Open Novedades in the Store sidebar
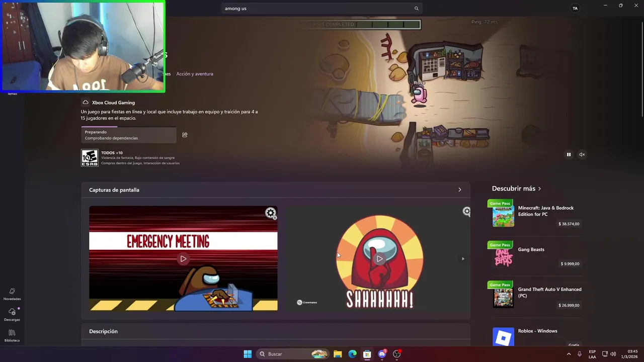644x362 pixels. tap(12, 294)
